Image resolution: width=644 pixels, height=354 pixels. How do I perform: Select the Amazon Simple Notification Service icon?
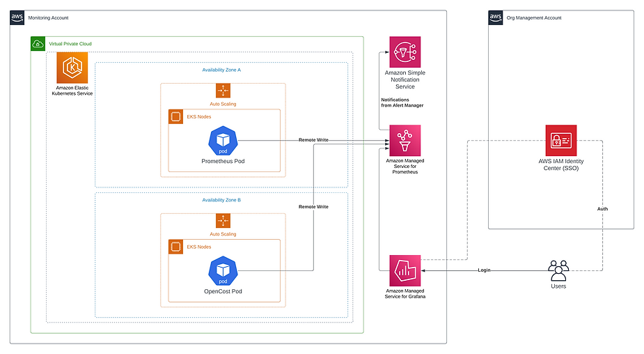405,52
